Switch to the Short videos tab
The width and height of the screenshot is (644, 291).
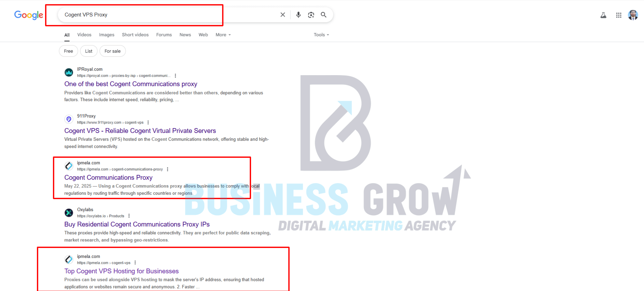(135, 35)
